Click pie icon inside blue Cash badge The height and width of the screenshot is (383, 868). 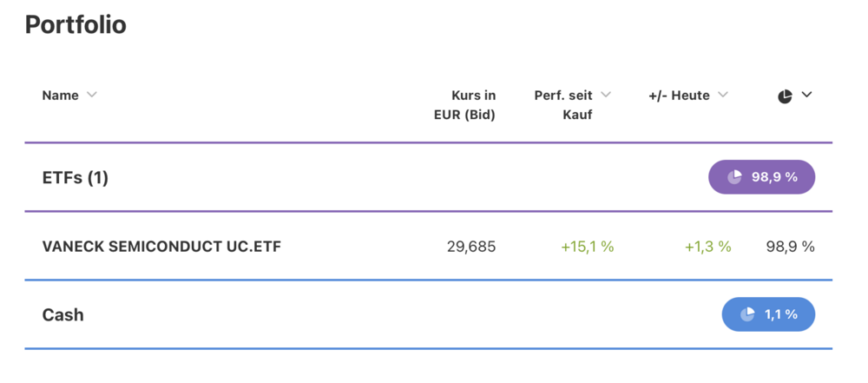point(747,314)
